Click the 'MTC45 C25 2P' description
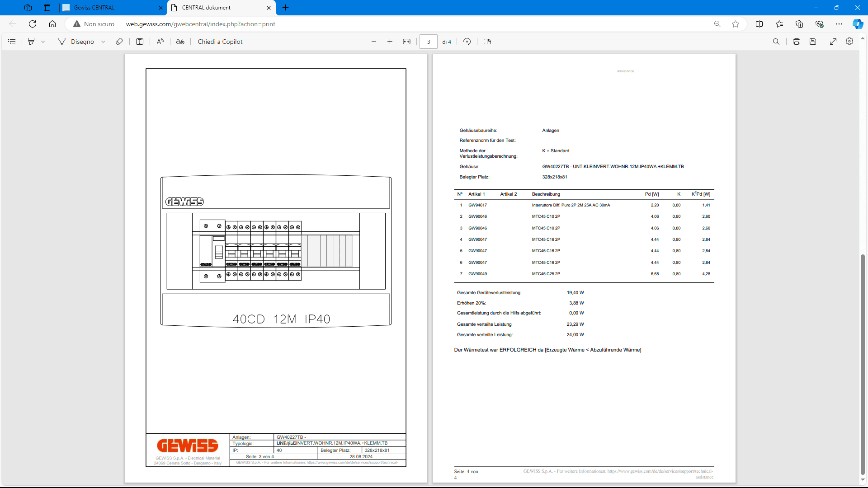 tap(546, 274)
